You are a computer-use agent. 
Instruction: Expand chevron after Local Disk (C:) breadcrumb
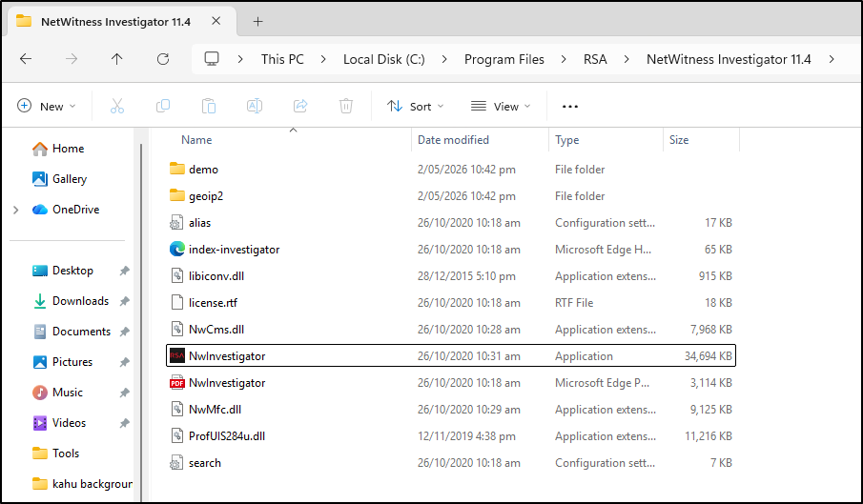(444, 59)
